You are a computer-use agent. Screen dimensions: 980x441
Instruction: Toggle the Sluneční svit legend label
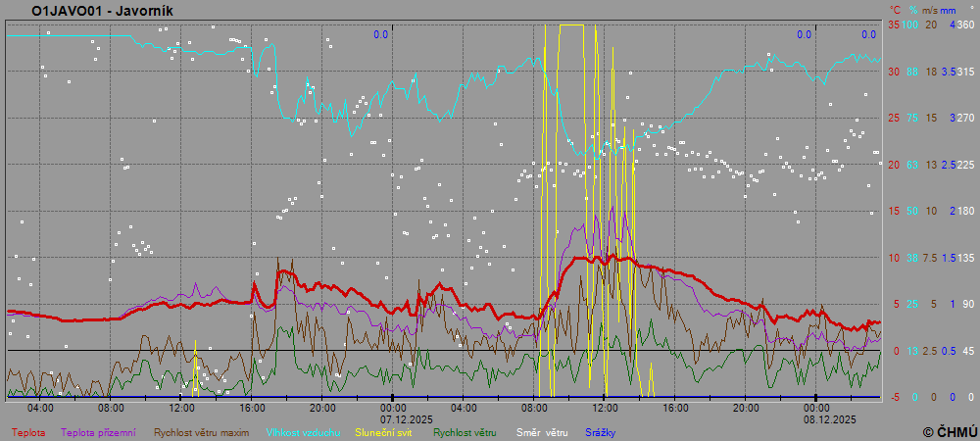pos(386,432)
